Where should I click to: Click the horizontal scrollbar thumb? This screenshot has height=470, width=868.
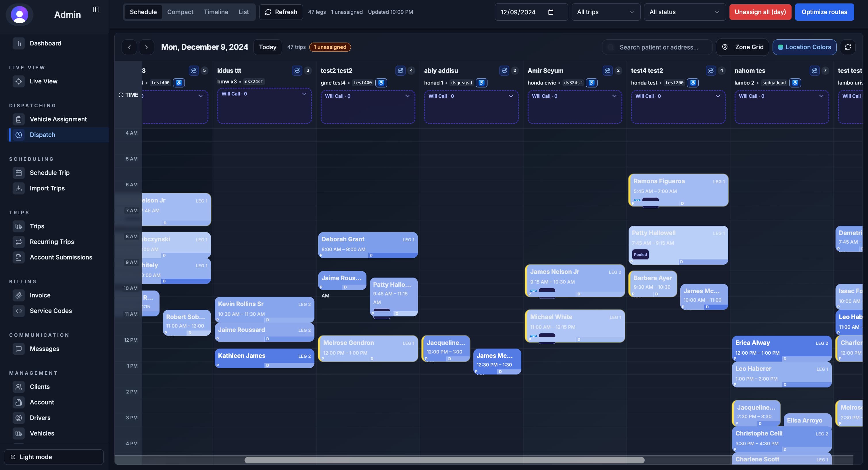pyautogui.click(x=444, y=460)
